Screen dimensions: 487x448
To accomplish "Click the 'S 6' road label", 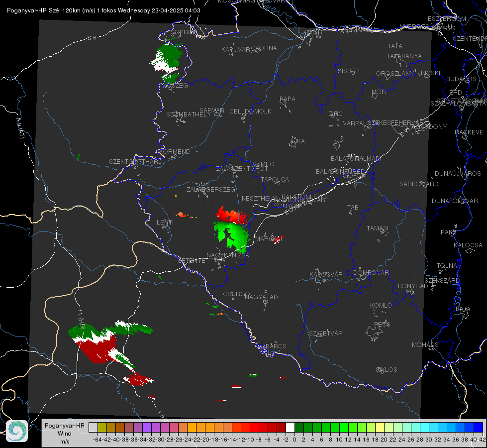I will 92,38.
